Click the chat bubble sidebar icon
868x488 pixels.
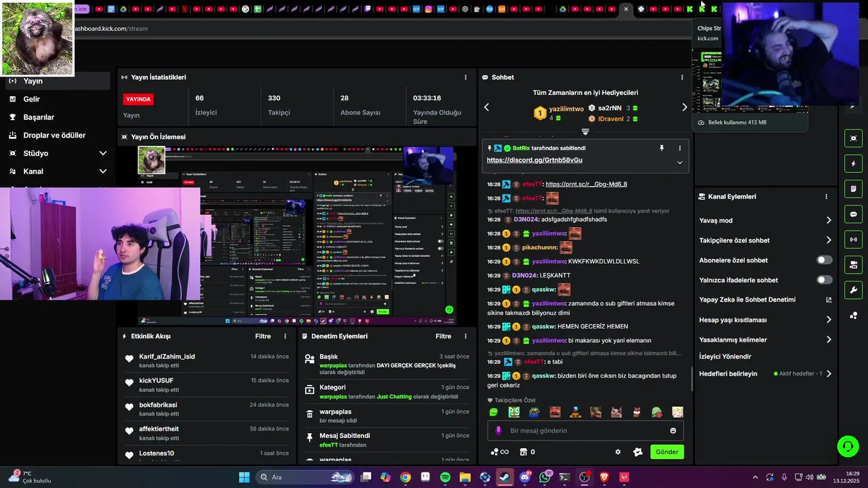(853, 214)
